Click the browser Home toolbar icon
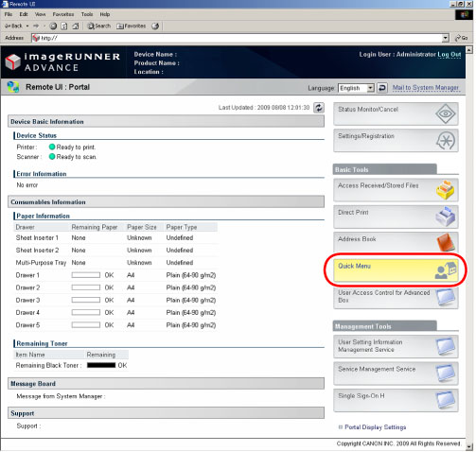This screenshot has height=452, width=476. click(76, 26)
